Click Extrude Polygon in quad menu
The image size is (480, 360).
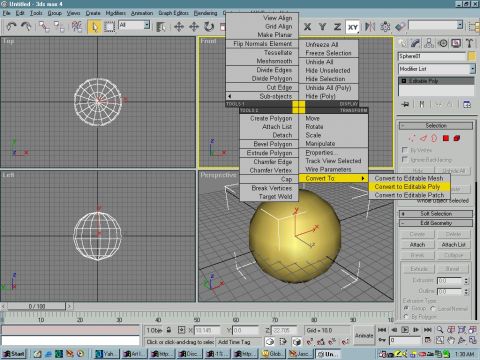(x=269, y=153)
